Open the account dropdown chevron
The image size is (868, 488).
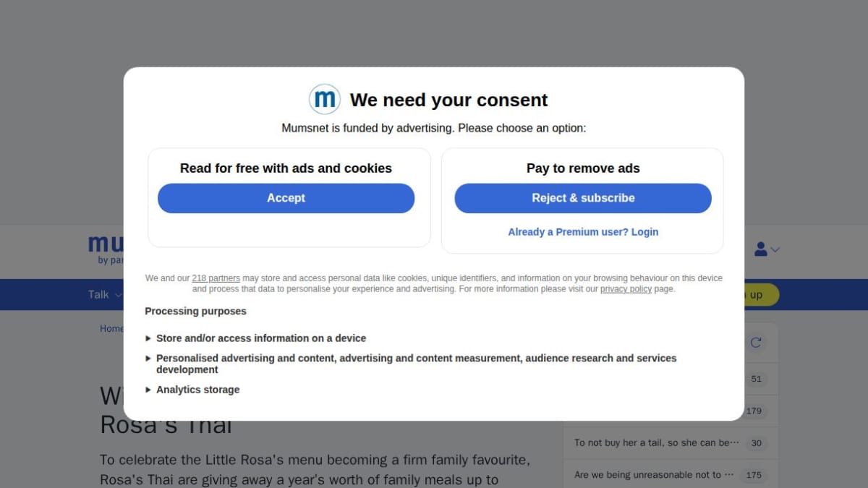[x=775, y=249]
